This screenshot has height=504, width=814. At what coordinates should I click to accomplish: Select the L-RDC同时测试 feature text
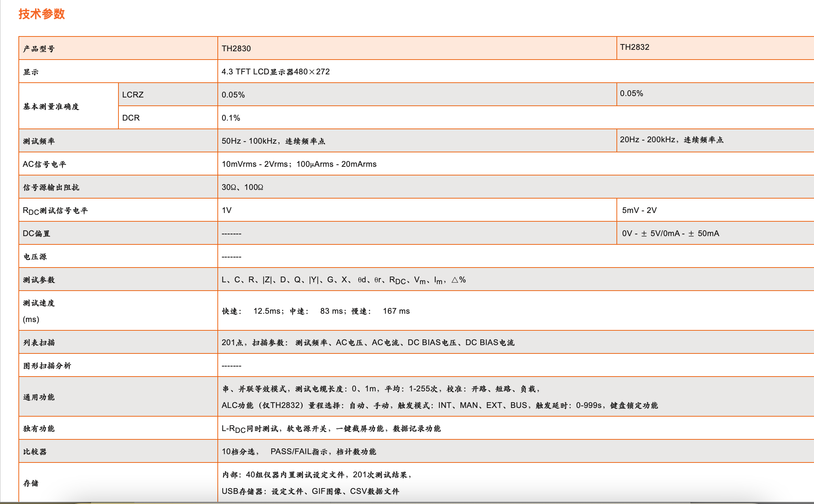[x=331, y=429]
